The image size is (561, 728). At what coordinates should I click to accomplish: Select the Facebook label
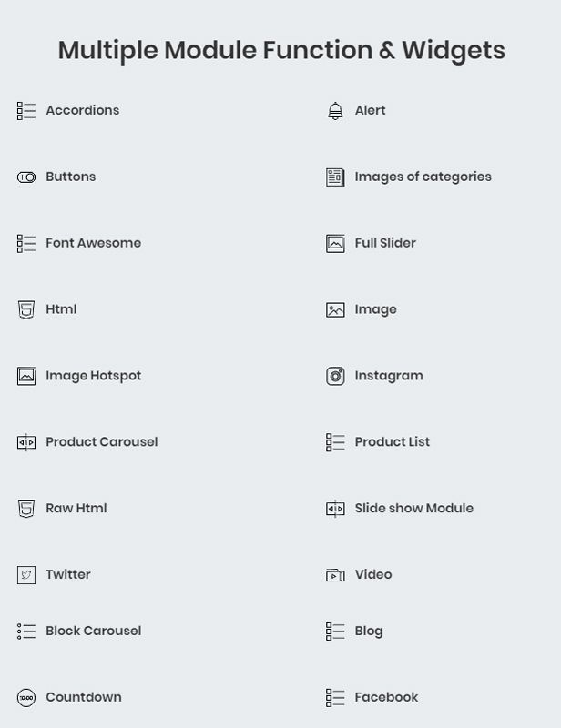coord(386,697)
